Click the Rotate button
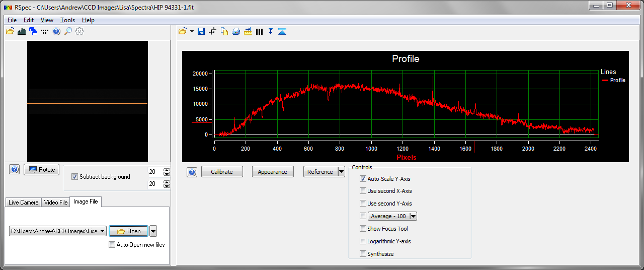 click(42, 170)
